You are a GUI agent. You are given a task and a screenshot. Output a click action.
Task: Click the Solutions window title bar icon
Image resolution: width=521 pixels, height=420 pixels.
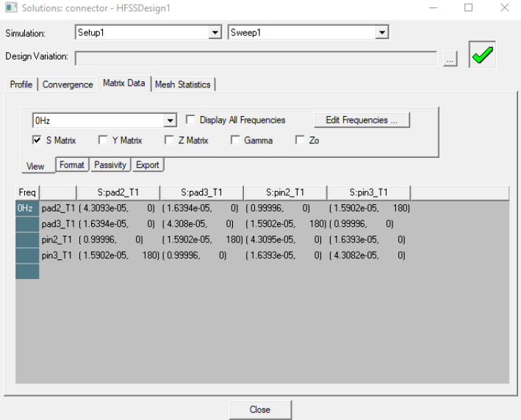[x=10, y=7]
